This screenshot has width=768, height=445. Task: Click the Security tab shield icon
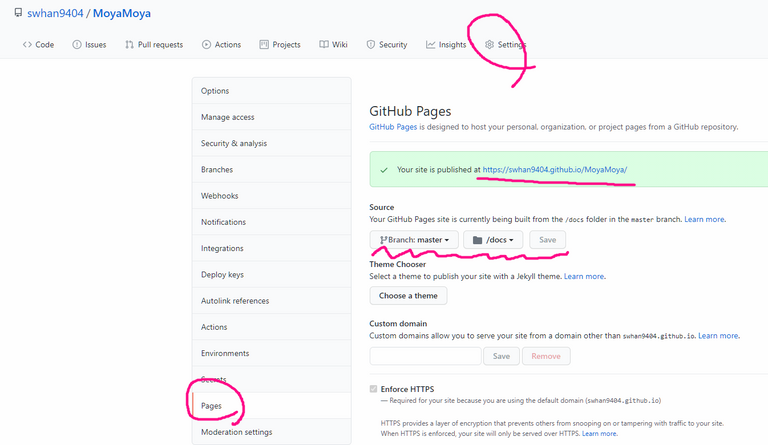coord(371,45)
